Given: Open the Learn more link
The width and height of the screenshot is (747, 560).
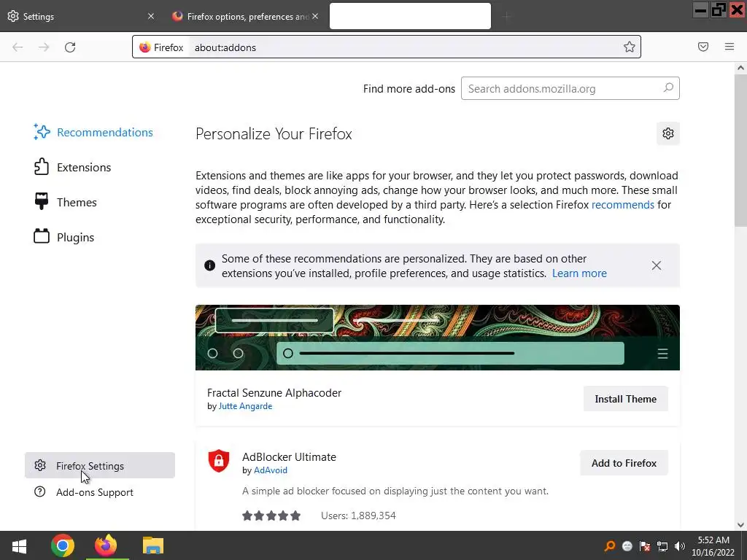Looking at the screenshot, I should click(x=579, y=273).
